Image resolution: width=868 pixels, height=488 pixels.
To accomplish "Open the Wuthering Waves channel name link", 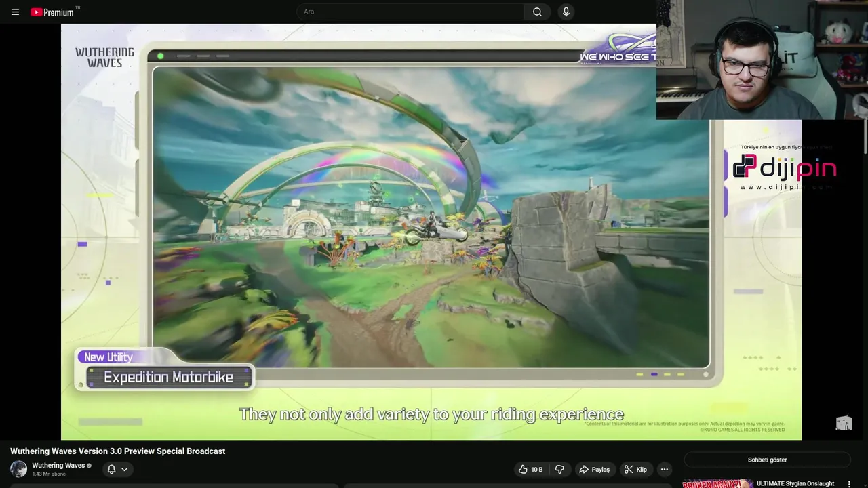I will click(x=58, y=466).
